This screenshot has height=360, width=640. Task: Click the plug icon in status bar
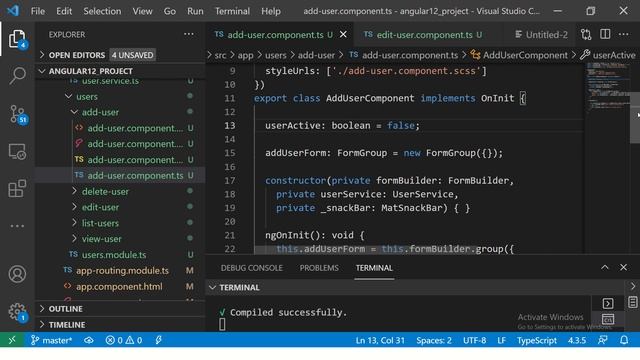158,340
